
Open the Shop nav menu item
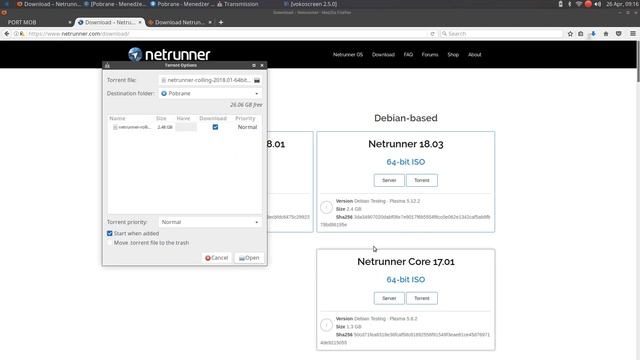453,55
